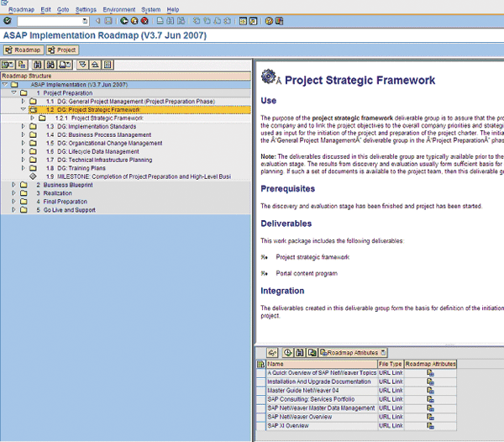Click the Project button

(x=62, y=50)
